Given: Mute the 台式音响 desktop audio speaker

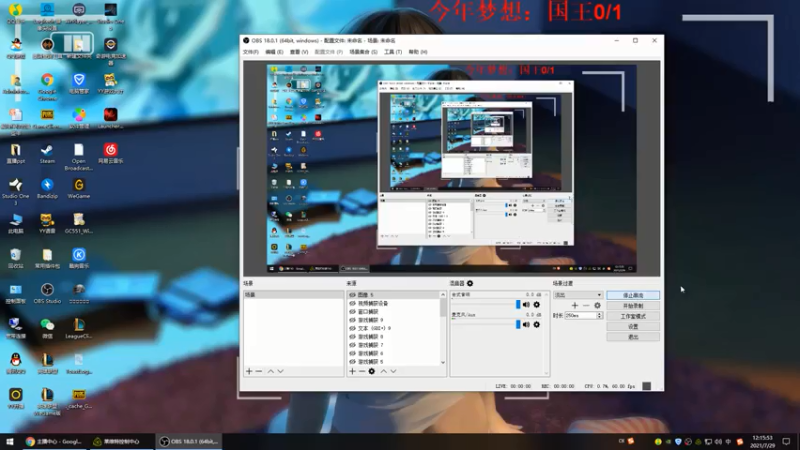Looking at the screenshot, I should (x=527, y=305).
